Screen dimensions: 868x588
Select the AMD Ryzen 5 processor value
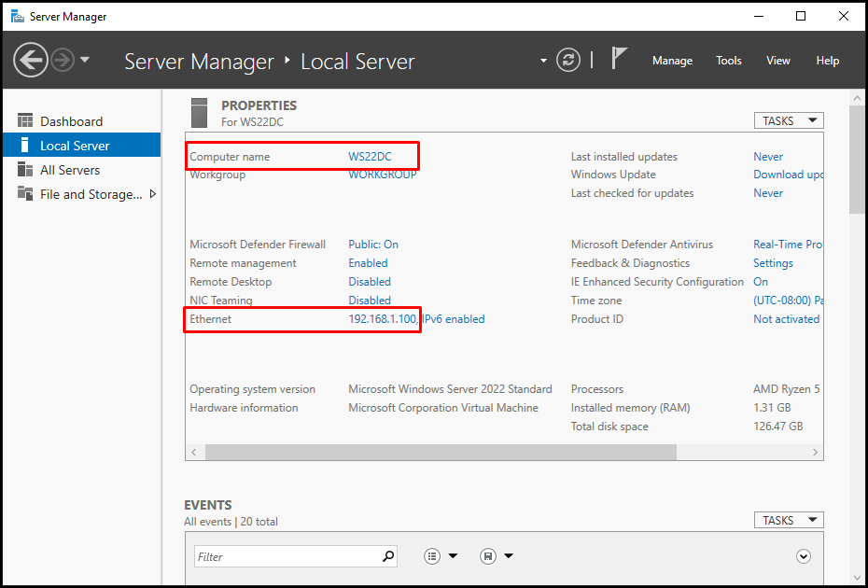click(x=787, y=389)
